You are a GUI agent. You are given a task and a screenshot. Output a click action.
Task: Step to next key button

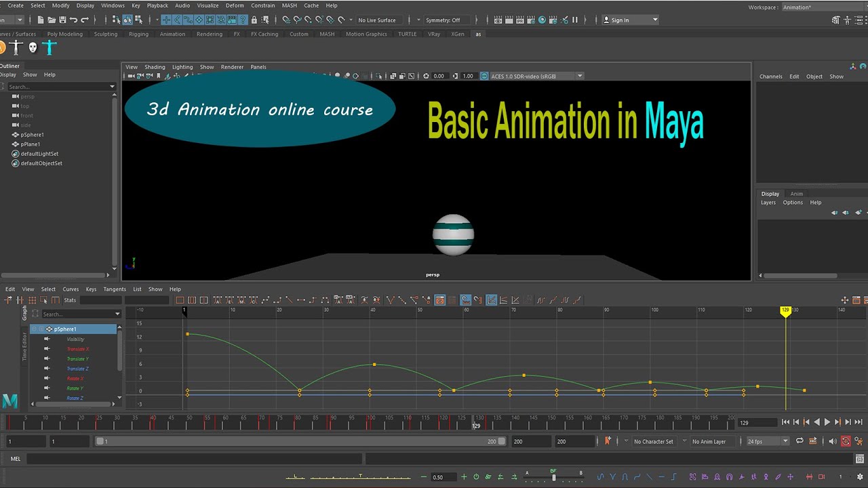click(837, 422)
